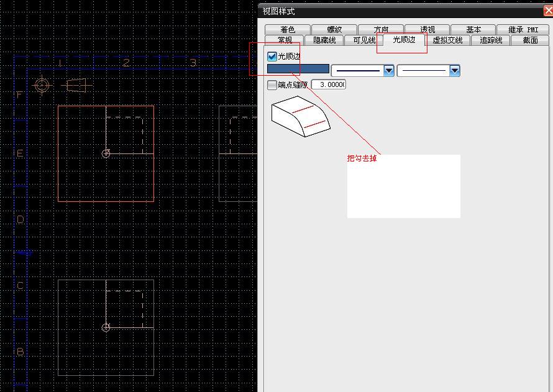Click the center mark in top view
Image resolution: width=553 pixels, height=392 pixels.
[x=106, y=153]
